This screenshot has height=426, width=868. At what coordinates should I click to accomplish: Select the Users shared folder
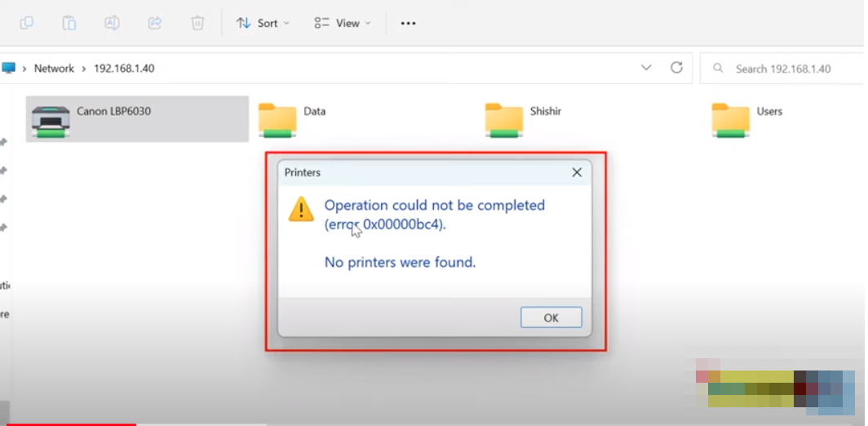pyautogui.click(x=730, y=119)
